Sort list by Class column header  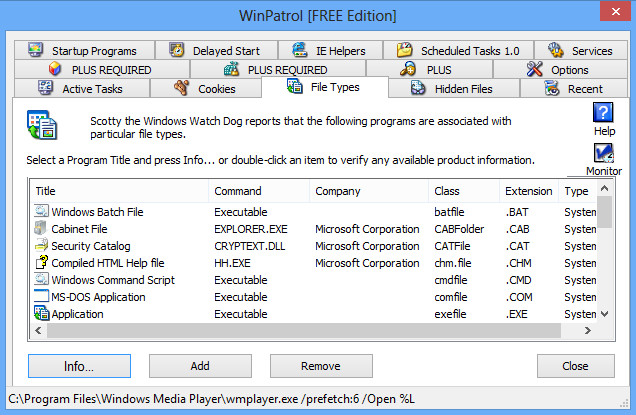(x=464, y=191)
